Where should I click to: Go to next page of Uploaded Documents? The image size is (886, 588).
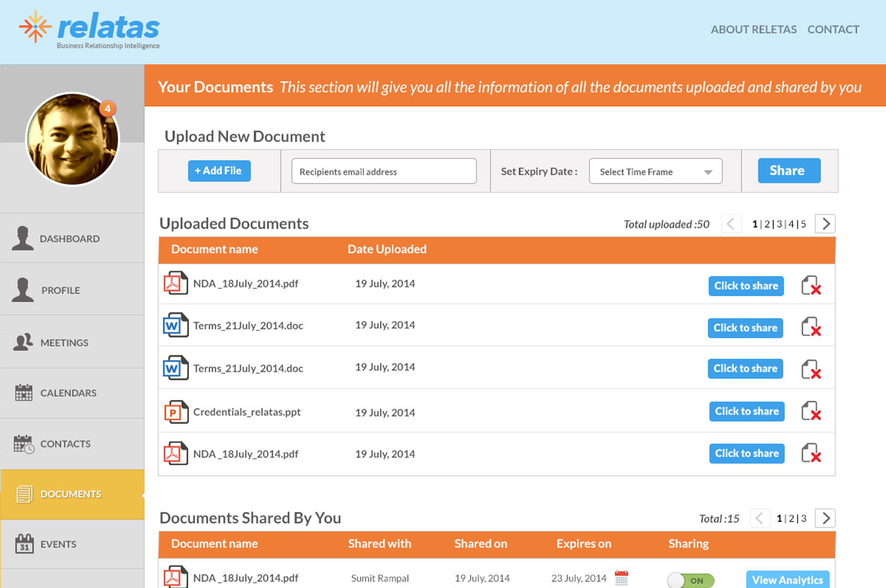[825, 224]
